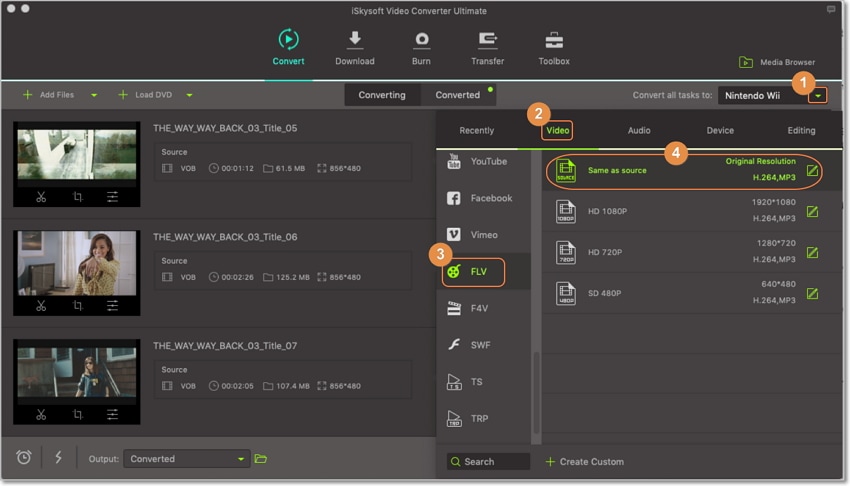The image size is (850, 486).
Task: Switch to the Converted tab
Action: [458, 95]
